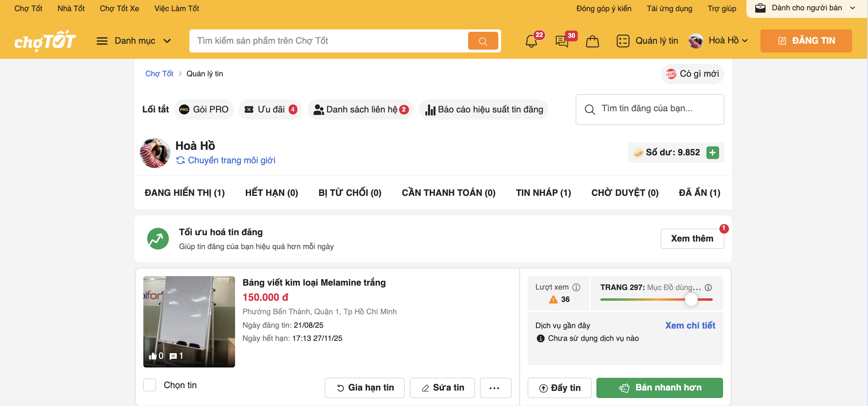Switch to the ĐÃ ẨN (1) tab

(x=699, y=193)
